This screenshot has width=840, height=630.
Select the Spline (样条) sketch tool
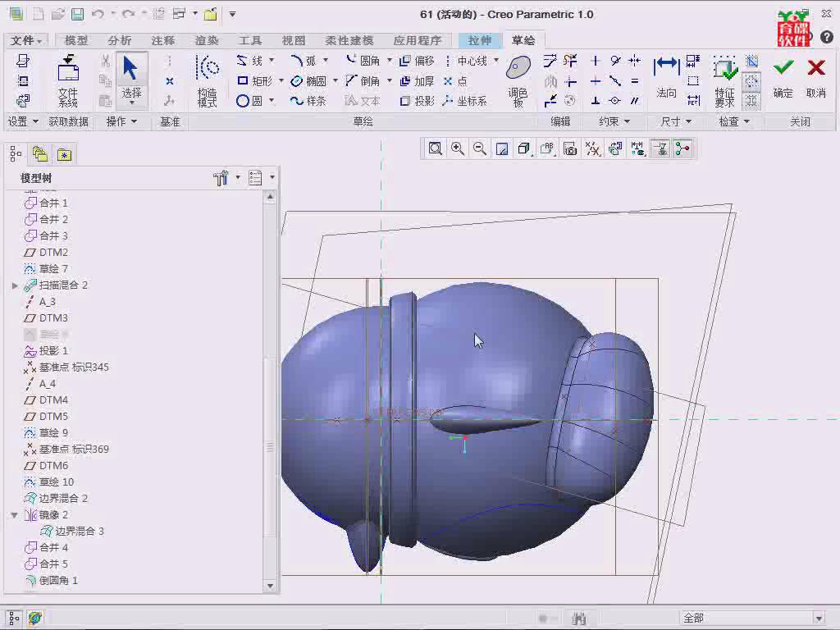coord(308,101)
